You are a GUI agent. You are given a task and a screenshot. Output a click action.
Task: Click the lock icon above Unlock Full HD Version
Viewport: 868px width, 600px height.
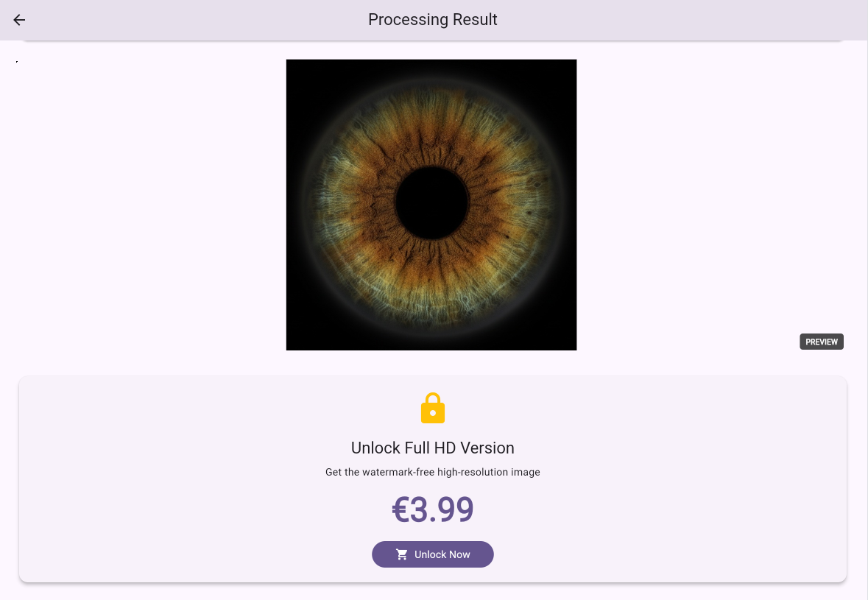433,408
